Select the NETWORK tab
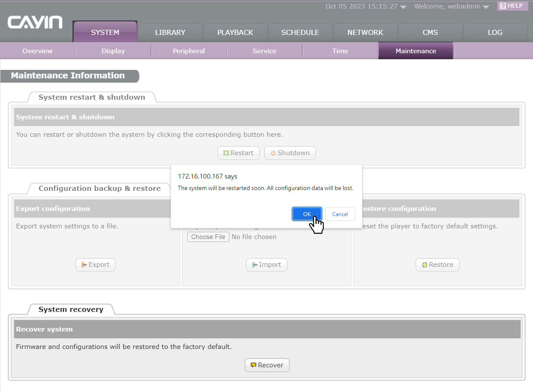Screen dimensions: 533x392 tap(365, 32)
